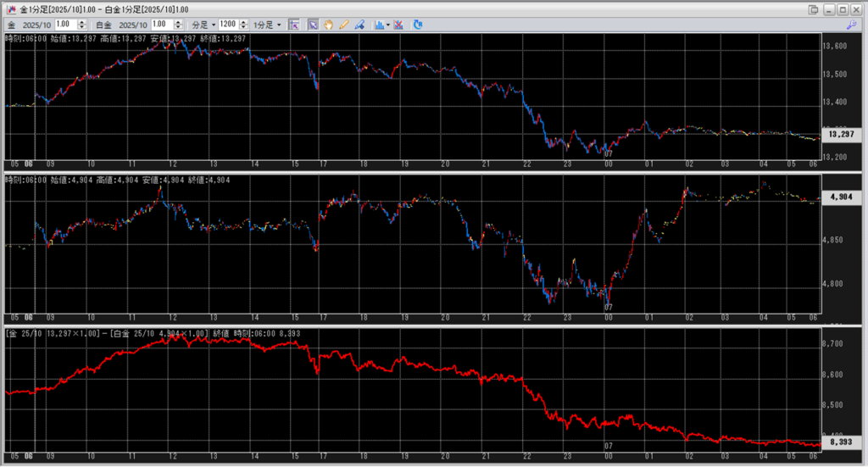
Task: Click the 13,297 gold price label
Action: (840, 134)
